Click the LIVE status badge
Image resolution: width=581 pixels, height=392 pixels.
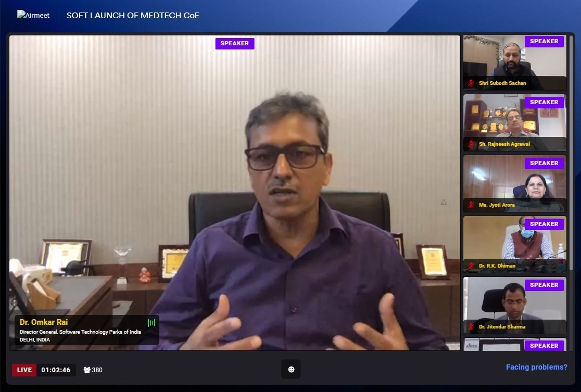(24, 370)
